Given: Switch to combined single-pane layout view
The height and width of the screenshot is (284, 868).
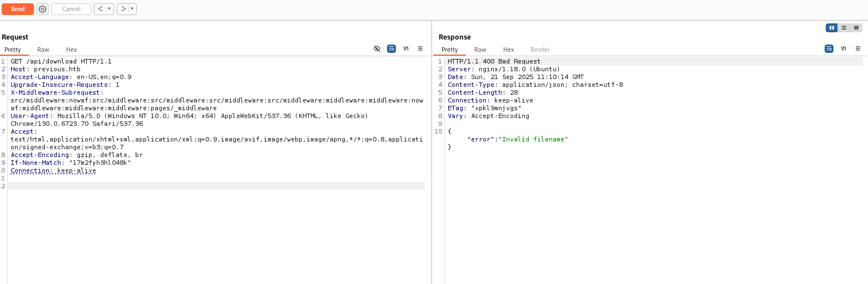Looking at the screenshot, I should 856,28.
